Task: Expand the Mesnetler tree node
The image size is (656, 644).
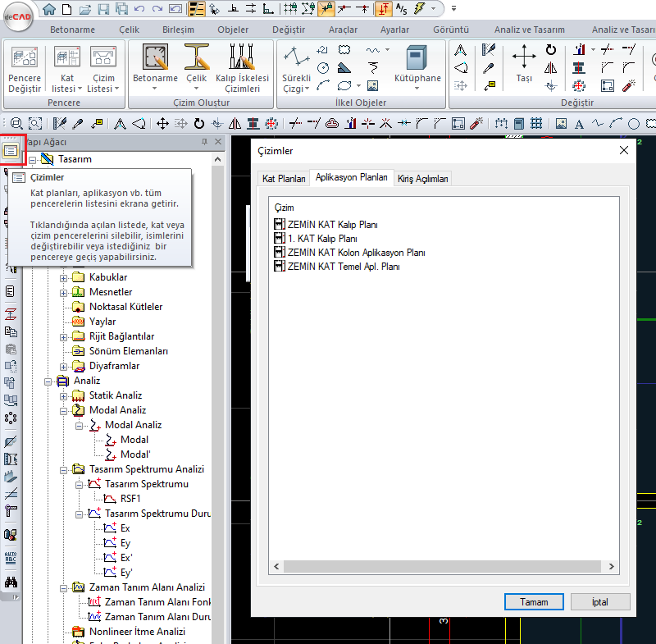Action: click(64, 293)
